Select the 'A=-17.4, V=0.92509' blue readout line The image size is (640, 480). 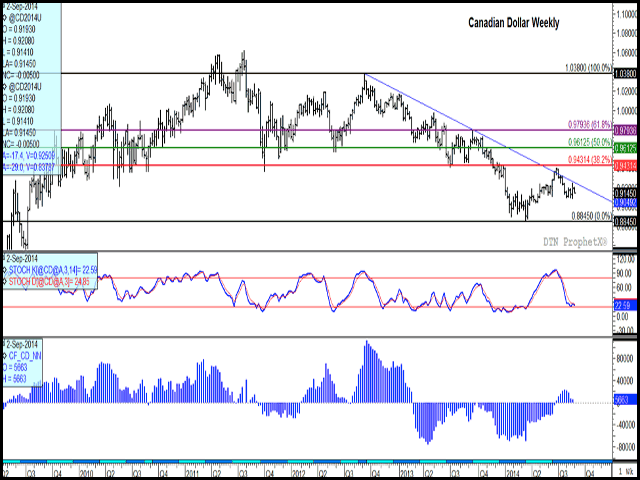pos(29,156)
